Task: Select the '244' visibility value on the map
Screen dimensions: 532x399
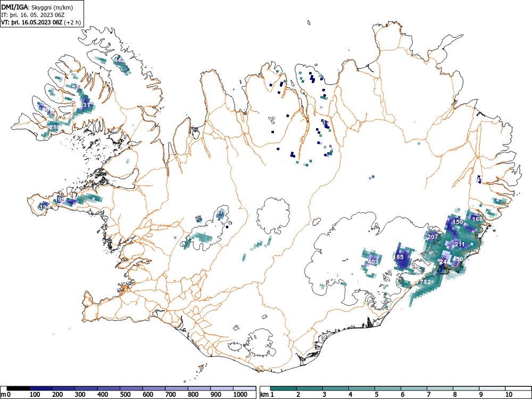Action: [444, 262]
